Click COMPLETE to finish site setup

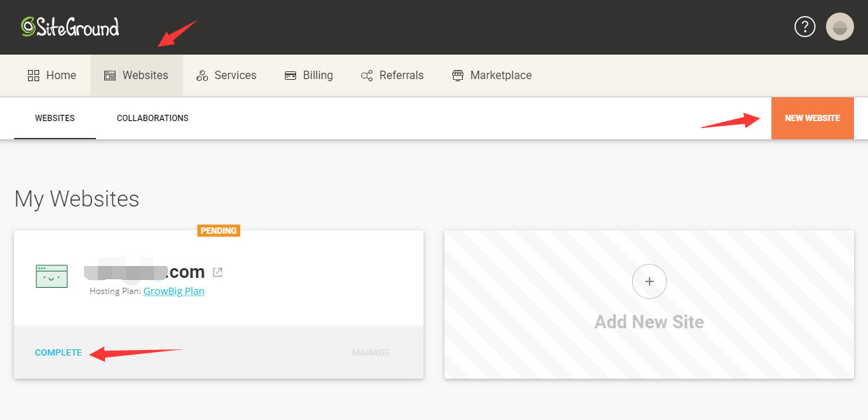58,353
